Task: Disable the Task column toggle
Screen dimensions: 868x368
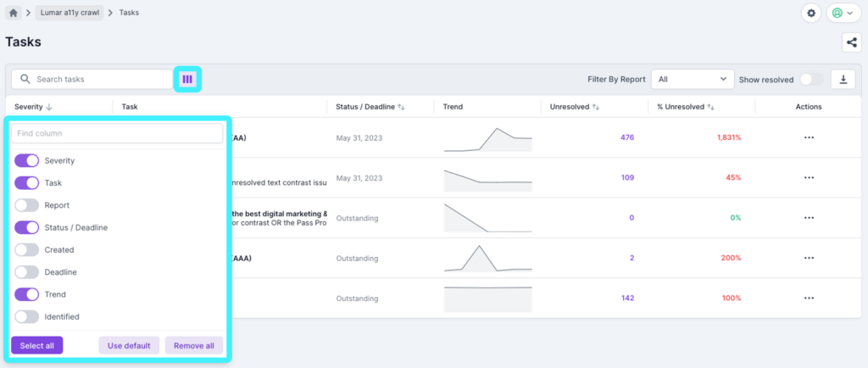Action: 26,182
